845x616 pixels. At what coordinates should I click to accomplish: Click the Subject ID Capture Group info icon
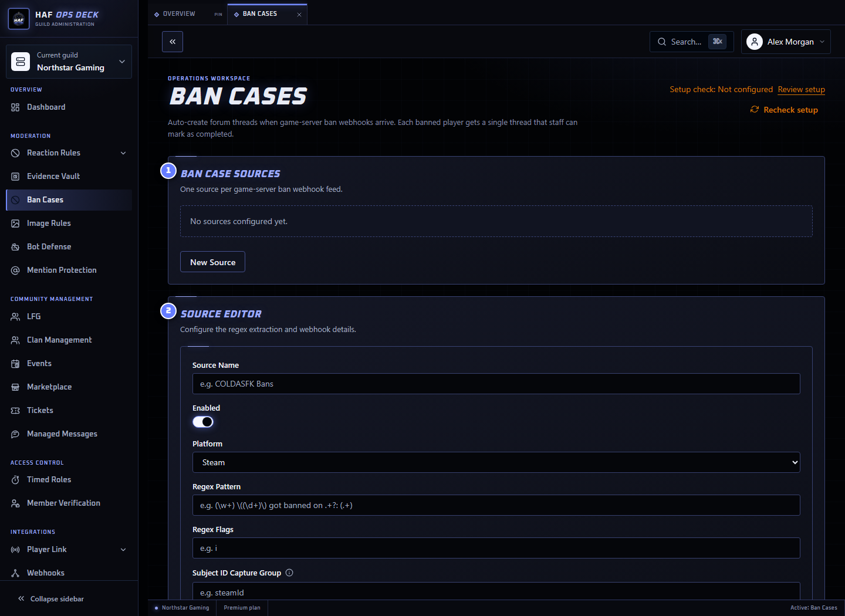click(289, 573)
